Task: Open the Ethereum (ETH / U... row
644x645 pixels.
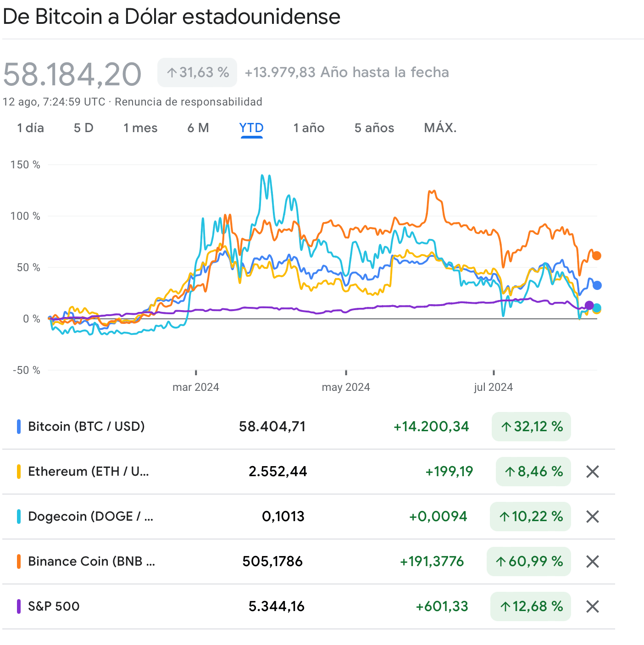Action: (308, 472)
